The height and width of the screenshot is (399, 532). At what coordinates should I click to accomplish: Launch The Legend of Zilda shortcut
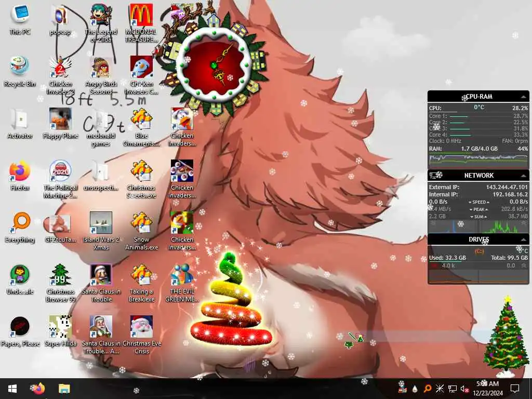101,23
